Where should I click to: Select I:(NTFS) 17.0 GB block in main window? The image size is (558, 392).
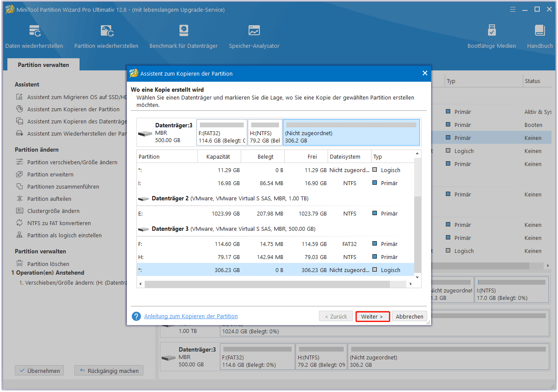click(511, 290)
